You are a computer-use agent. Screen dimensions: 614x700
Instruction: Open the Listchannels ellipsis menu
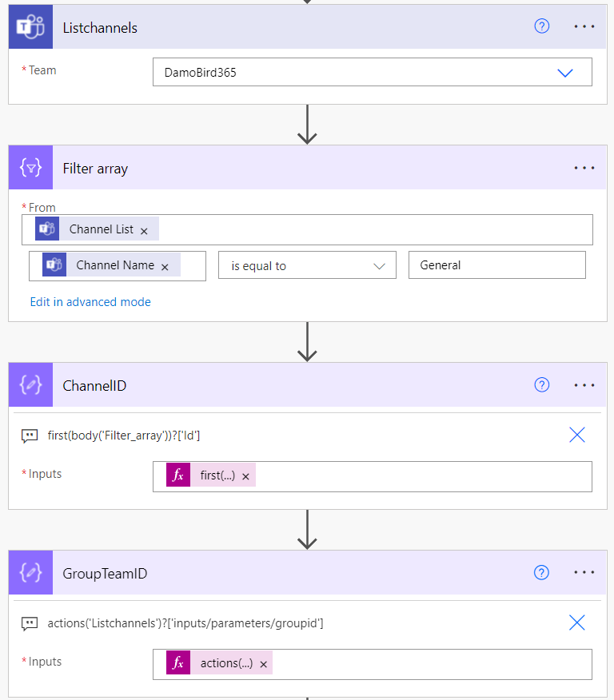tap(584, 26)
